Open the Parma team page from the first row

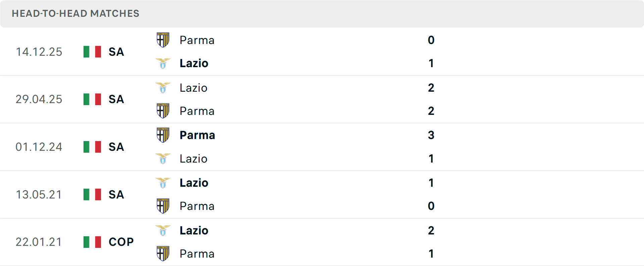[197, 40]
